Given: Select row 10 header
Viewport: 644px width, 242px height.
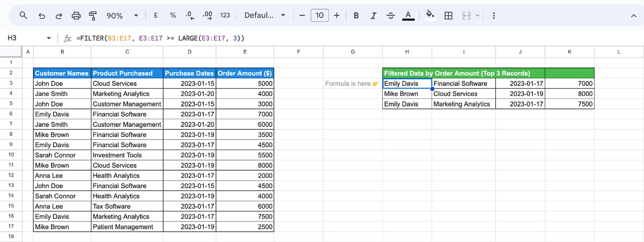Looking at the screenshot, I should click(11, 155).
